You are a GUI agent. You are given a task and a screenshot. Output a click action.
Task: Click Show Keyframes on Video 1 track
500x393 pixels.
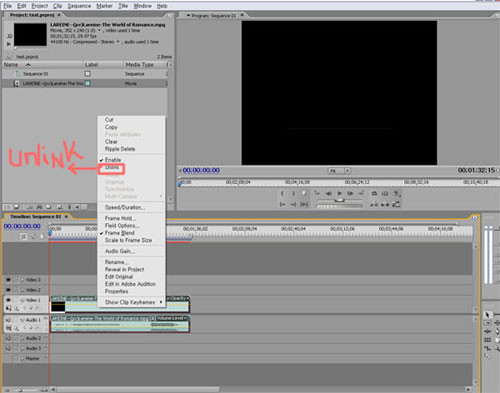[16, 308]
